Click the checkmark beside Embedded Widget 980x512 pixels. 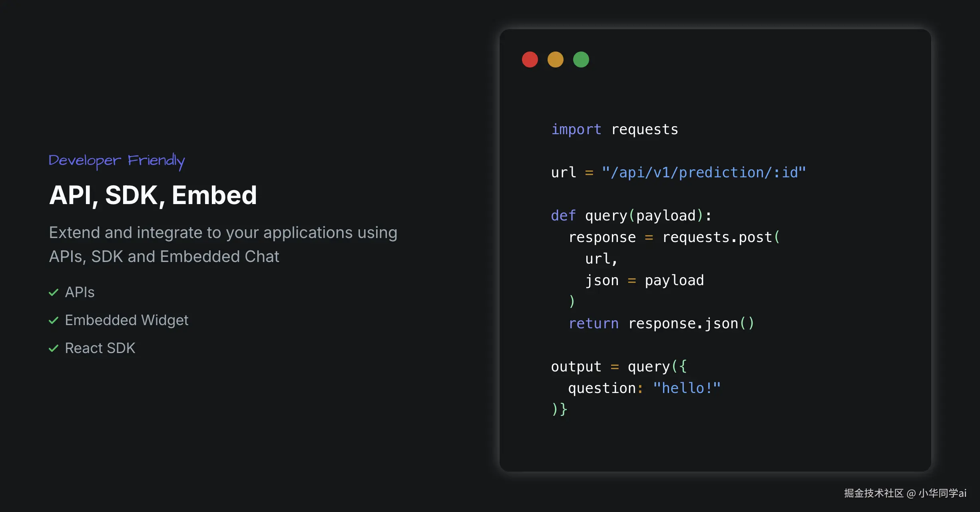(x=54, y=321)
